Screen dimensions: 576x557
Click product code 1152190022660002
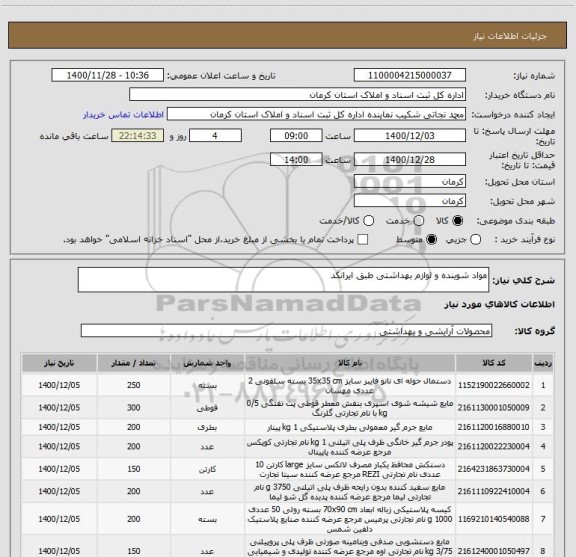493,385
